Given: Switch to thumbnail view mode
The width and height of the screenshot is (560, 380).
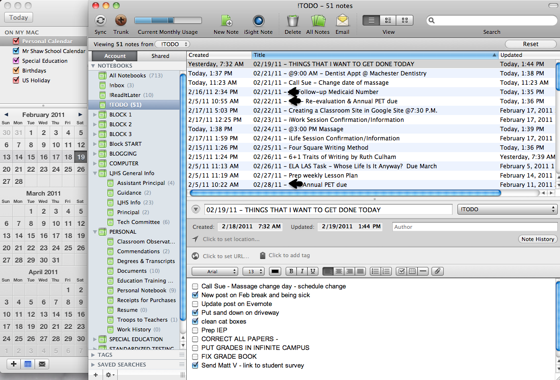Looking at the screenshot, I should pyautogui.click(x=405, y=20).
